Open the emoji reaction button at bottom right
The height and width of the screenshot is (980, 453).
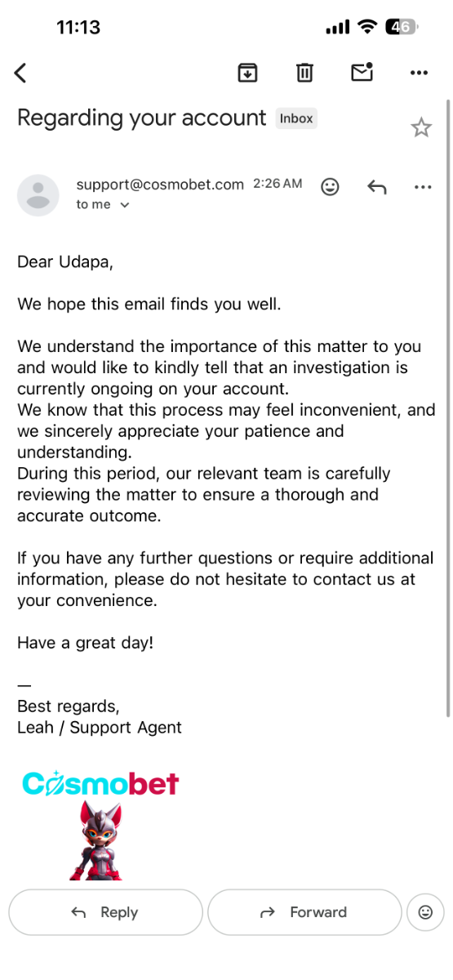(425, 912)
